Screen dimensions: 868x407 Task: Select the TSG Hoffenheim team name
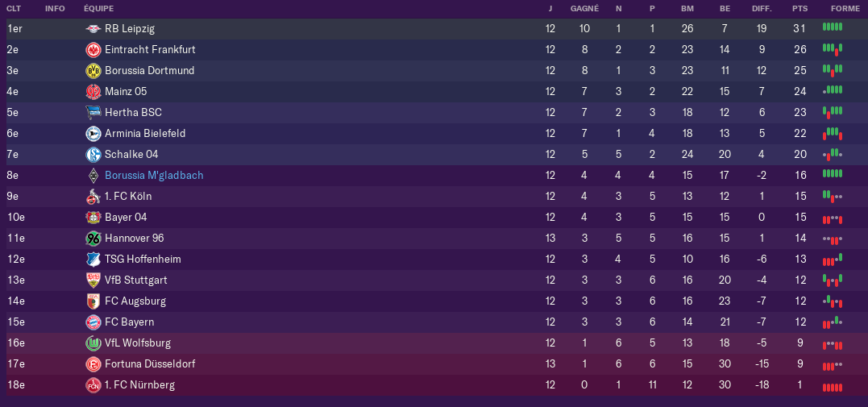[143, 260]
